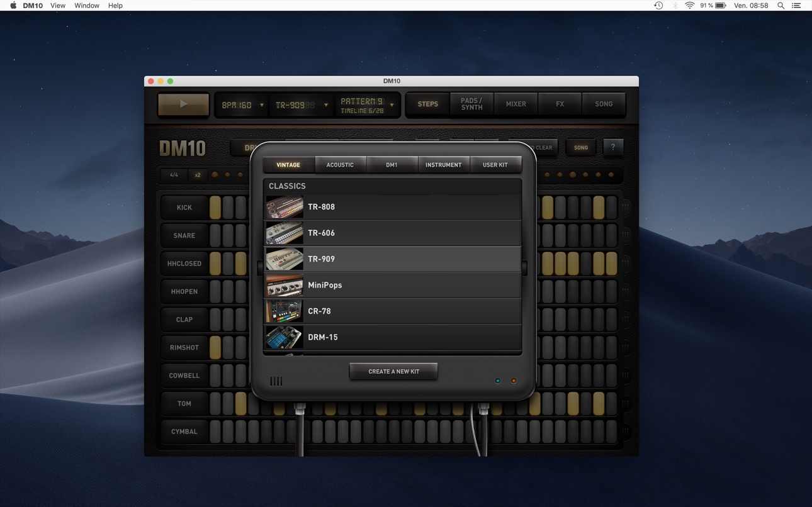Screen dimensions: 812x507
Task: Open the Apple menu
Action: 13,5
